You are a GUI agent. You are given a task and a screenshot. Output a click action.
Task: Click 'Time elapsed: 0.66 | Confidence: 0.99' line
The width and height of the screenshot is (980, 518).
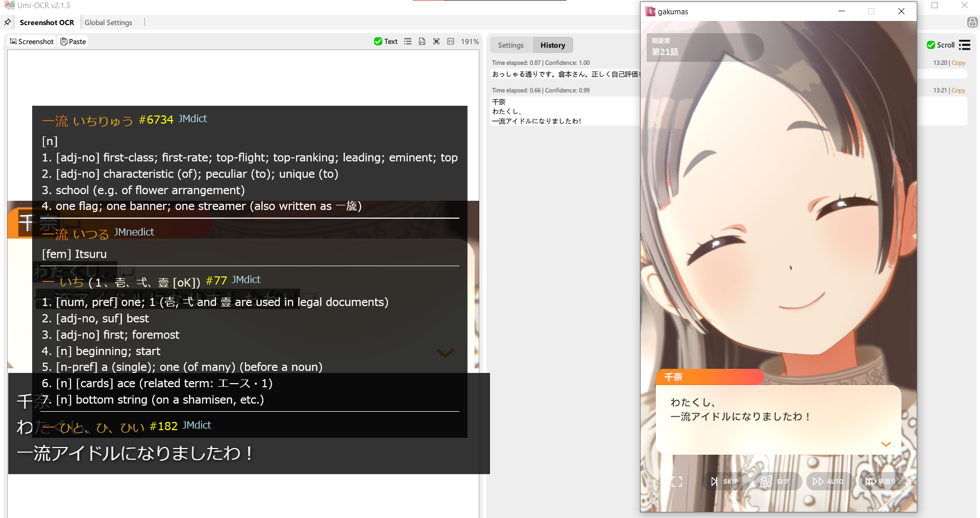[x=541, y=90]
